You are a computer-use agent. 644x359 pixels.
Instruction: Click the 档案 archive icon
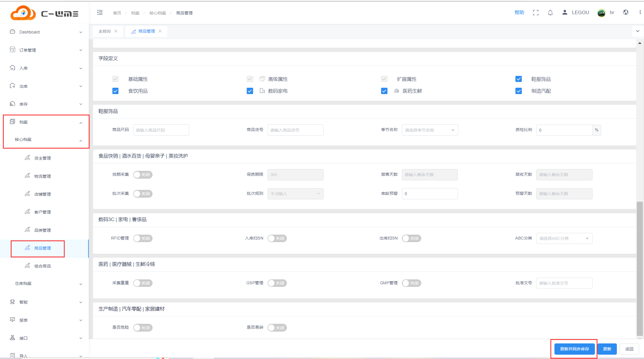(x=12, y=122)
